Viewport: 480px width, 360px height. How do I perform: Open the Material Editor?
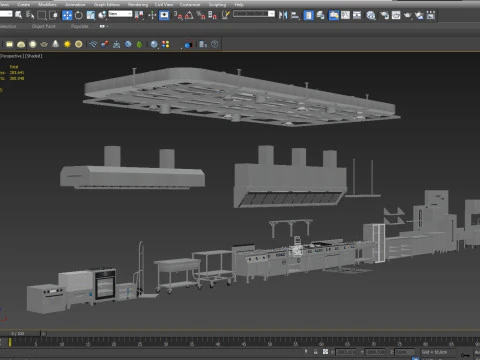[371, 15]
